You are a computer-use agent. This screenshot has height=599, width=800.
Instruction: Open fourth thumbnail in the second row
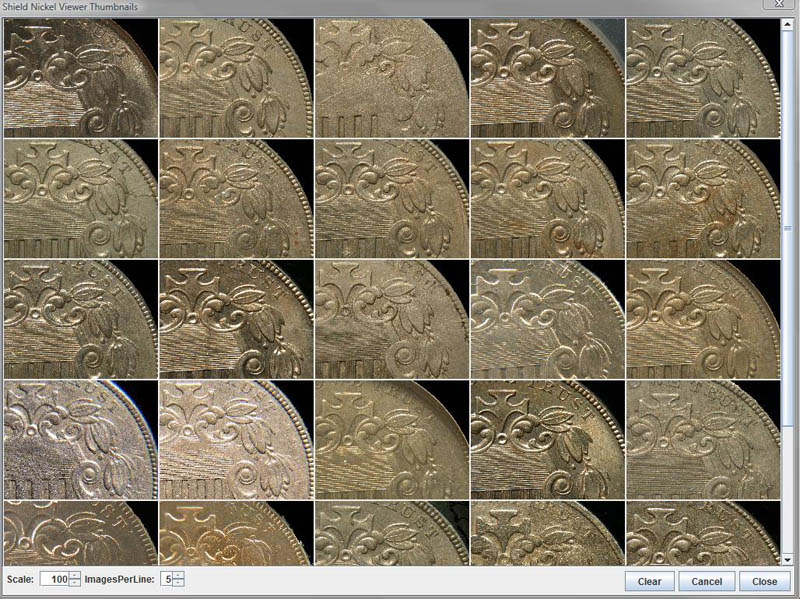[x=547, y=198]
